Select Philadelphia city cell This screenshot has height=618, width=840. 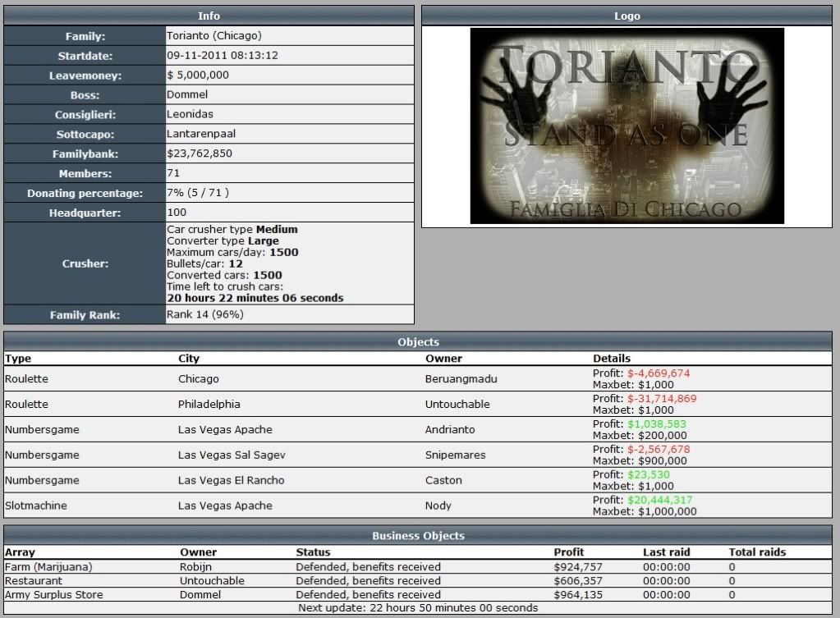pos(209,405)
